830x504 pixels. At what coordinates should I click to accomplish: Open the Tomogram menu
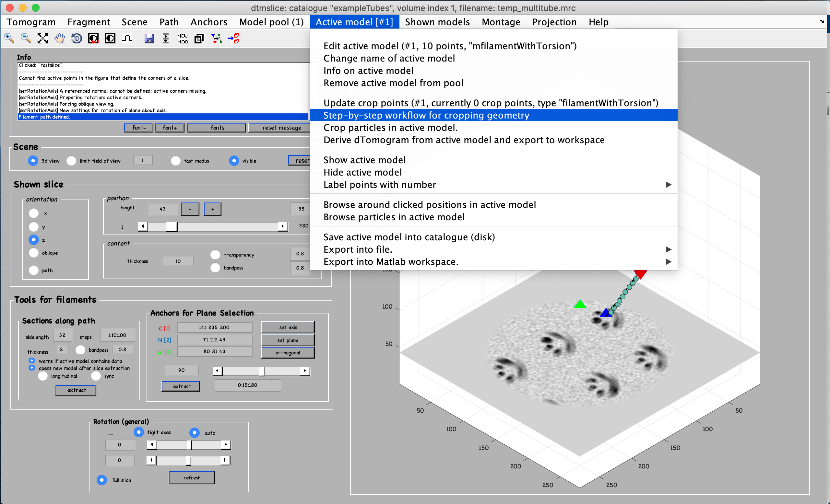31,22
